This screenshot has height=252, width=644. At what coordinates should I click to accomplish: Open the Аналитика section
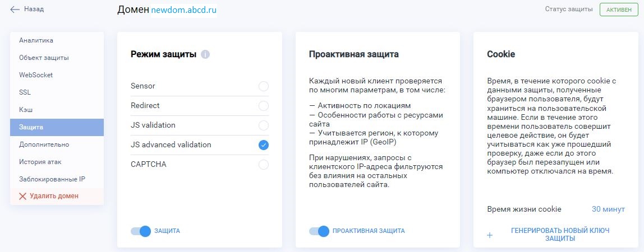(x=36, y=40)
